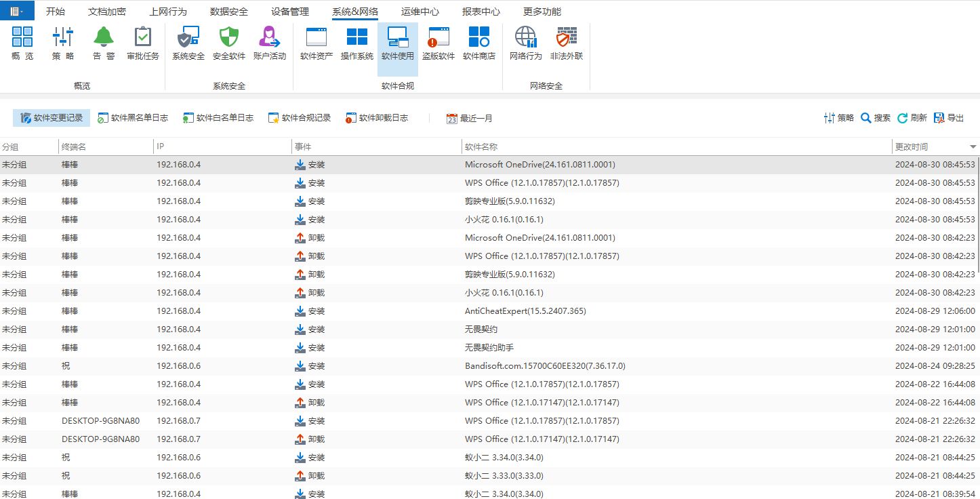Select the 盗版软件 ribbon icon
Viewport: 980px width, 499px height.
coord(438,44)
